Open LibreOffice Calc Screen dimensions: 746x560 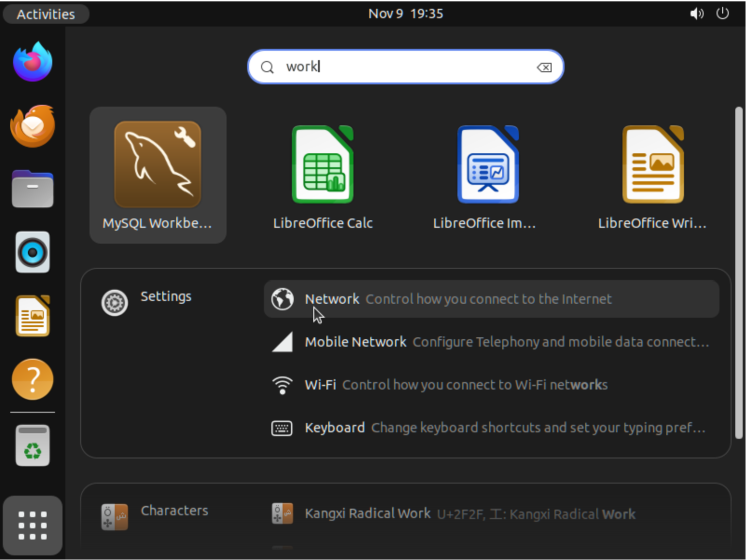(322, 175)
